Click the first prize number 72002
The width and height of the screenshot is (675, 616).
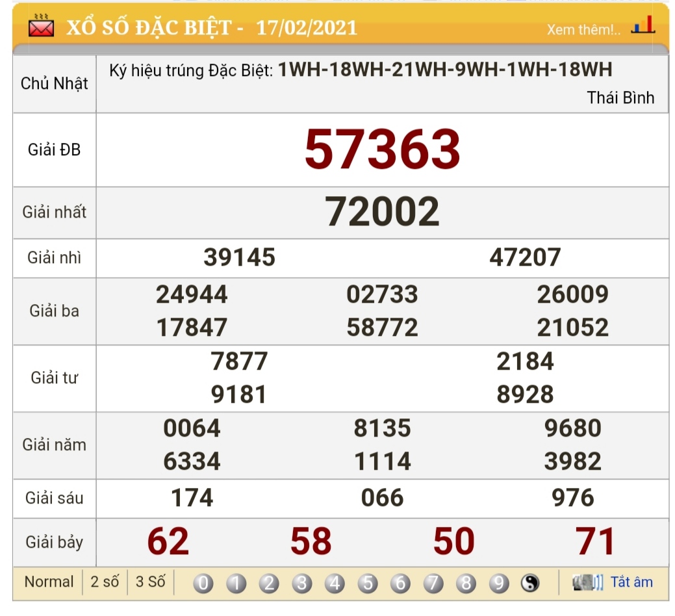click(x=382, y=211)
